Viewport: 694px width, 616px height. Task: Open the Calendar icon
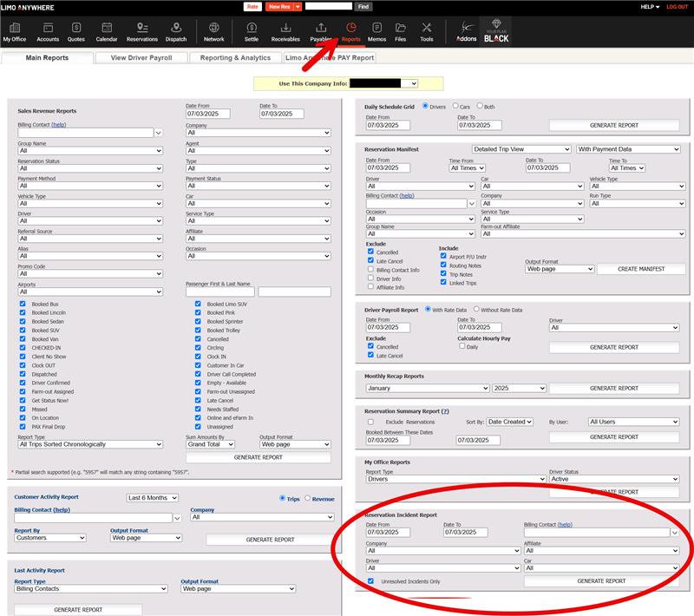107,32
